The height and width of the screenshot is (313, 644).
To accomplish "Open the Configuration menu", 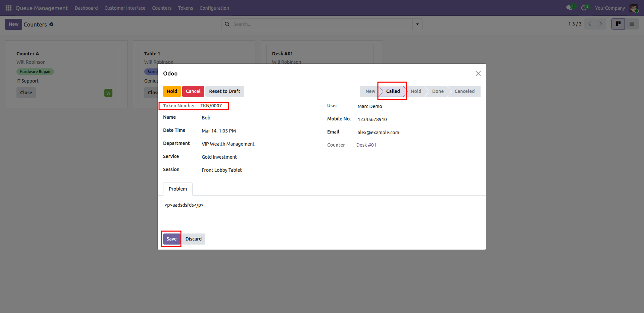I will [x=214, y=8].
